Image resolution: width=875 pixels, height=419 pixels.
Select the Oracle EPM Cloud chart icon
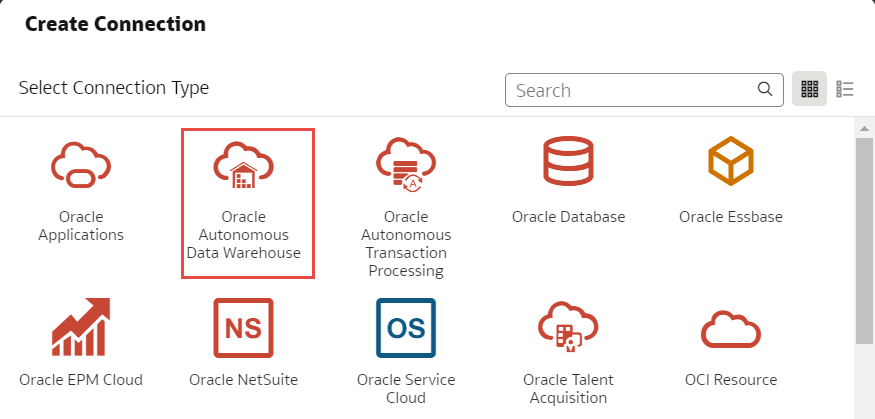[x=81, y=327]
